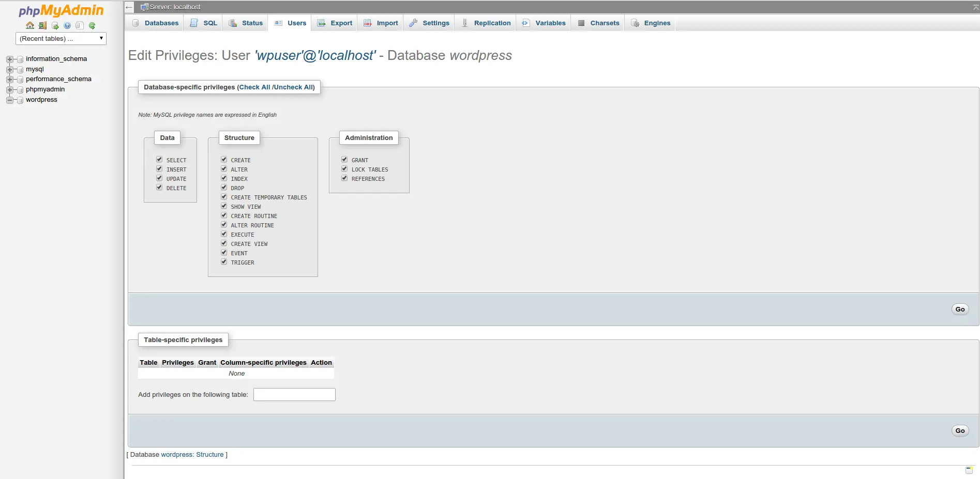Viewport: 980px width, 479px height.
Task: Uncheck the ALTER privilege
Action: pyautogui.click(x=224, y=169)
